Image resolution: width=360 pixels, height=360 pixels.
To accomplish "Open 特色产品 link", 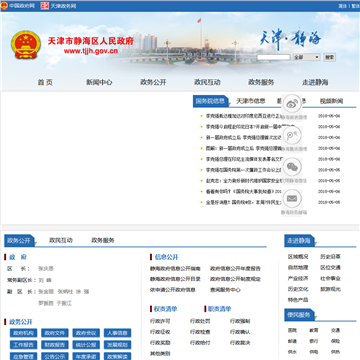I will point(298,300).
